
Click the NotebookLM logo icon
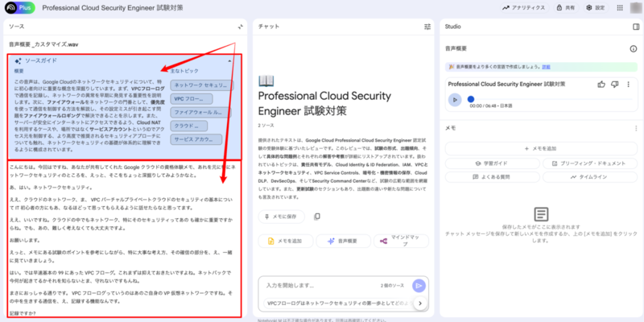[x=10, y=8]
